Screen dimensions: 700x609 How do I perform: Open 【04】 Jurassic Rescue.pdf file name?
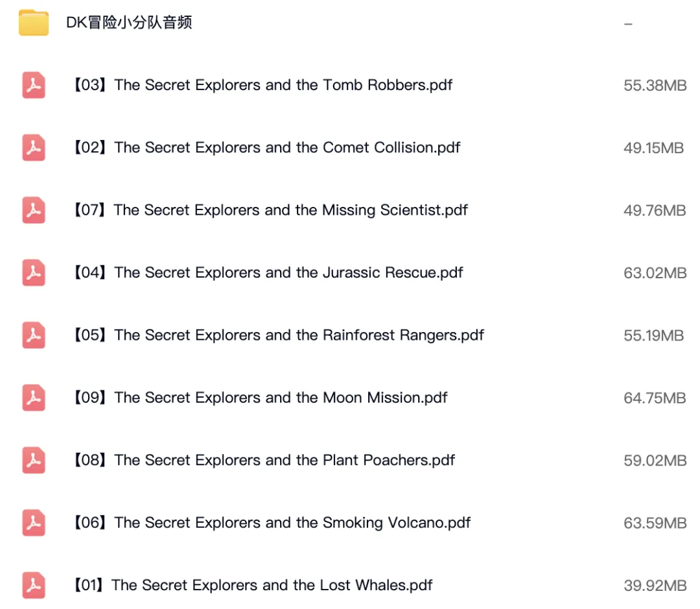click(267, 272)
